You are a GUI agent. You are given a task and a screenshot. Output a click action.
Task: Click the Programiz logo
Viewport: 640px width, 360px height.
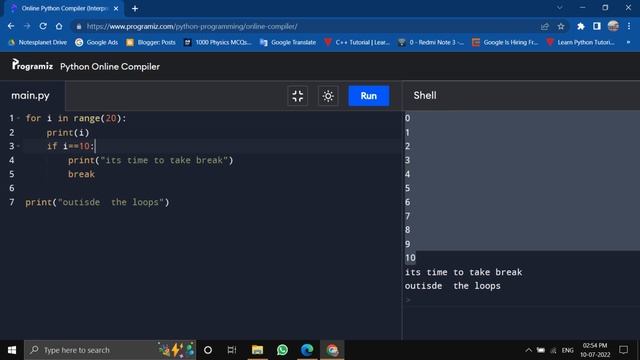pyautogui.click(x=32, y=65)
